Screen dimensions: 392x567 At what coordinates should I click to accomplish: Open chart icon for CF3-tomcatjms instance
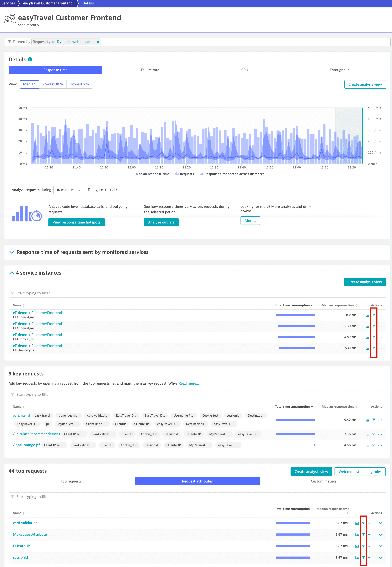(367, 326)
